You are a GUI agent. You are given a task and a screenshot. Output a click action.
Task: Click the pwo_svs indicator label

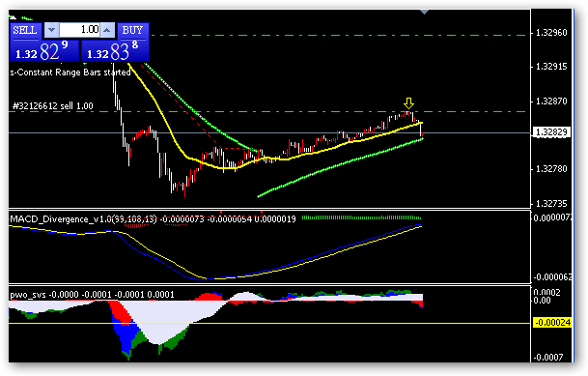(x=28, y=295)
